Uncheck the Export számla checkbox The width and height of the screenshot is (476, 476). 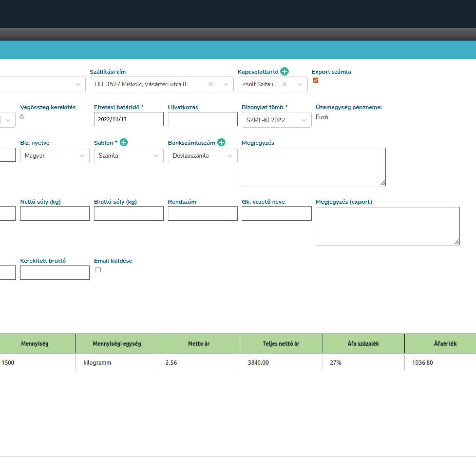[316, 80]
